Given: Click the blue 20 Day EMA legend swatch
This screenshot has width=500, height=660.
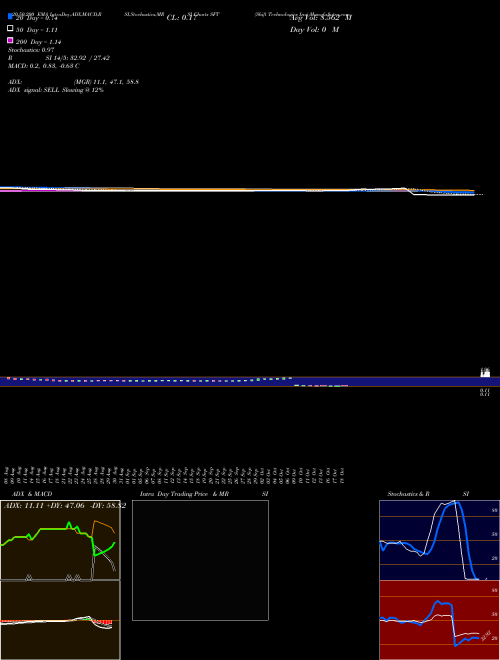Looking at the screenshot, I should tap(10, 16).
